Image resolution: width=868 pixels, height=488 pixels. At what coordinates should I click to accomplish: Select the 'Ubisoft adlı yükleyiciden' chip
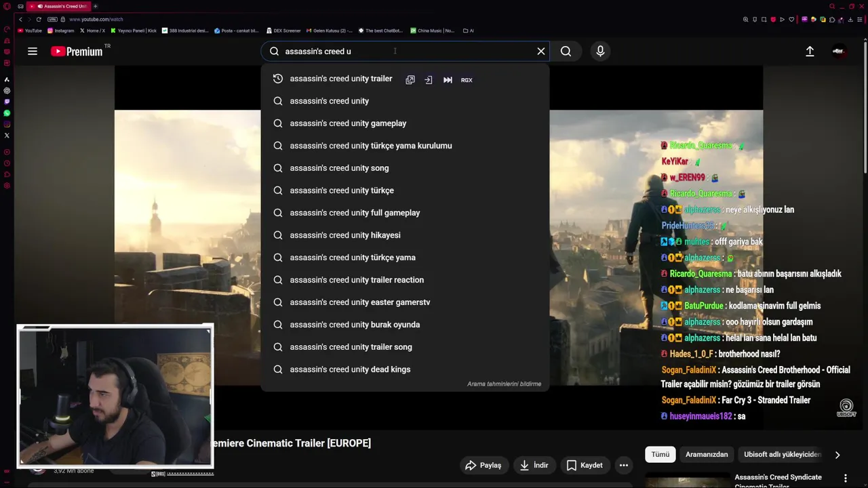coord(783,454)
